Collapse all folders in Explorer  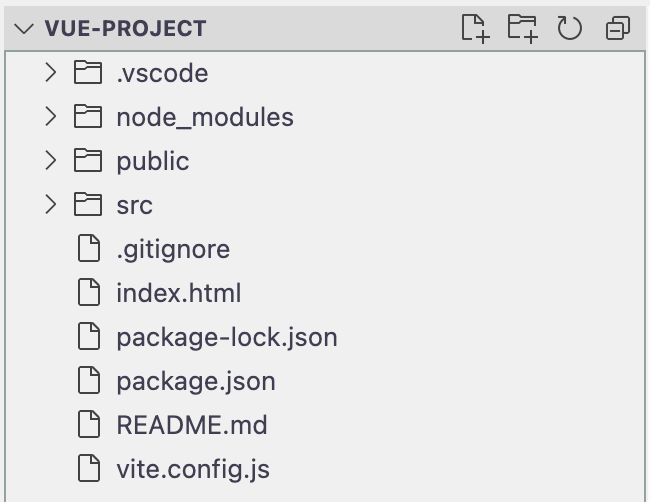618,28
